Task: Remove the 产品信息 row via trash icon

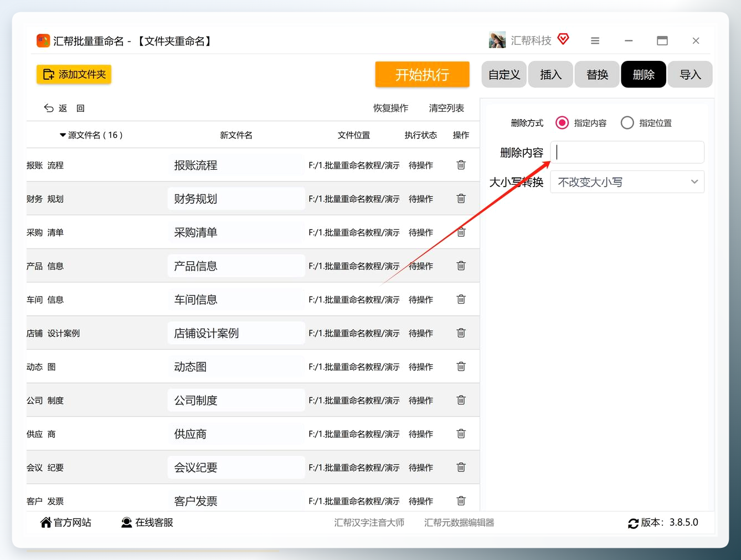Action: (461, 266)
